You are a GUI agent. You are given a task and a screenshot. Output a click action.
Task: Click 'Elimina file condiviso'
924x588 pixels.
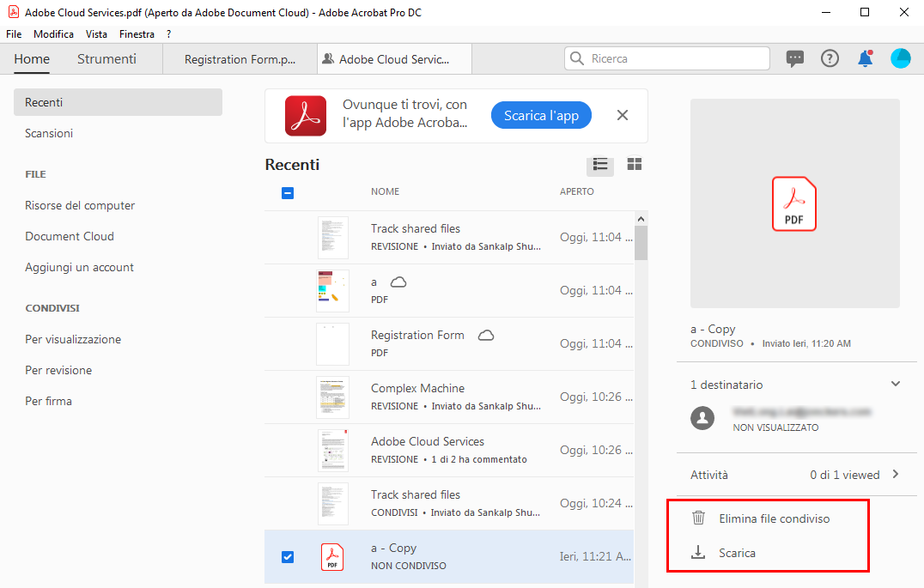pos(774,518)
